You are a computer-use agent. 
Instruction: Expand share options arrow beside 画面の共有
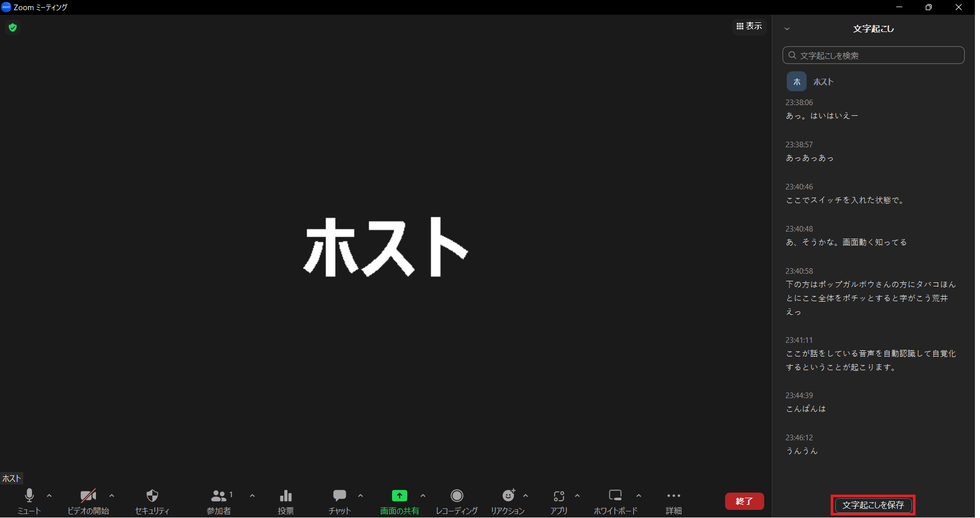coord(423,496)
